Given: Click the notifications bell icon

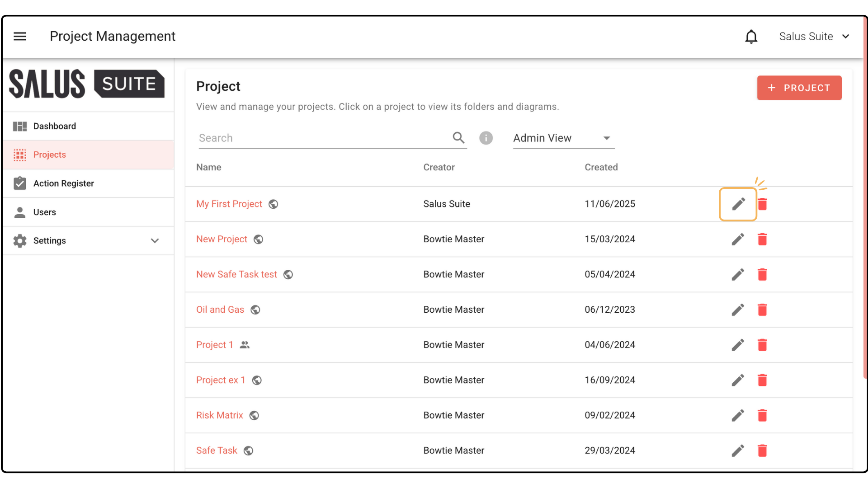Looking at the screenshot, I should click(751, 37).
